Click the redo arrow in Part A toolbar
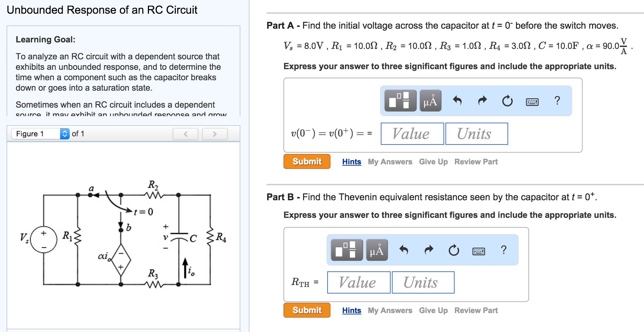The image size is (644, 332). tap(482, 100)
